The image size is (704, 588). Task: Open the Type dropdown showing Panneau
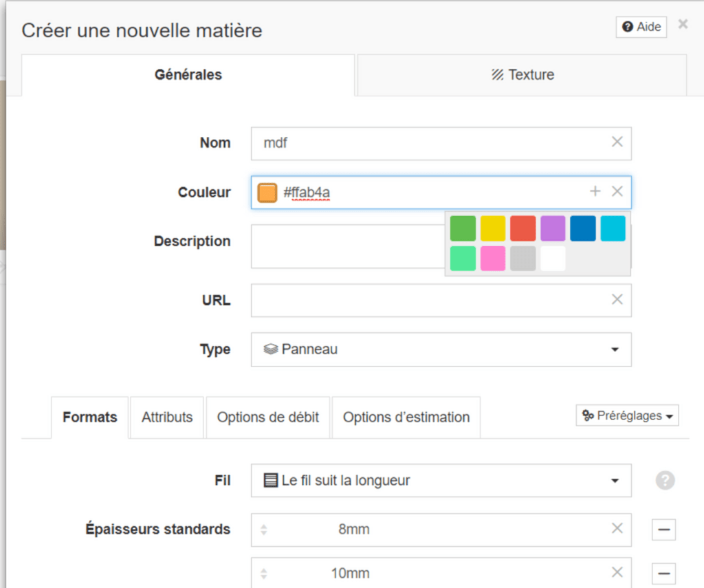[441, 349]
